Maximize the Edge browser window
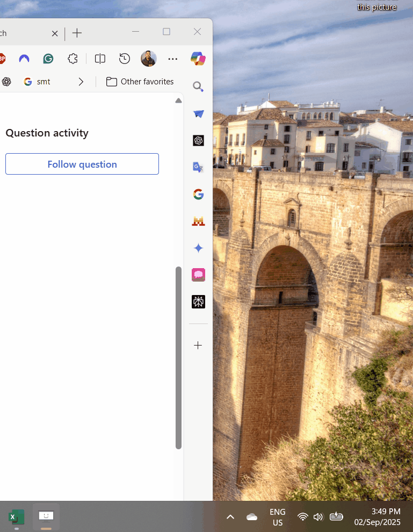 [166, 32]
